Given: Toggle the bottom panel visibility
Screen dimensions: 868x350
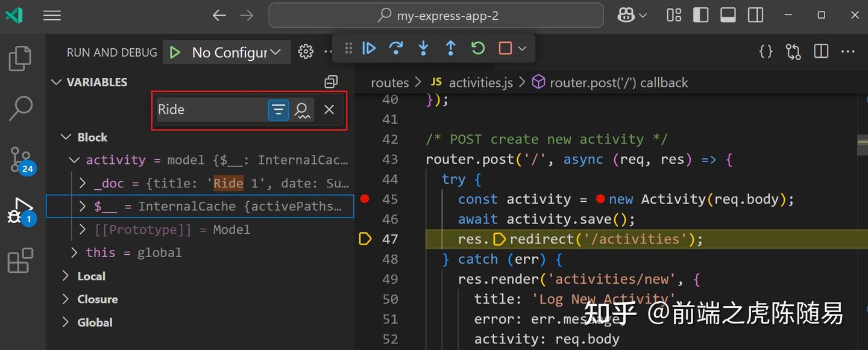Looking at the screenshot, I should (x=728, y=15).
